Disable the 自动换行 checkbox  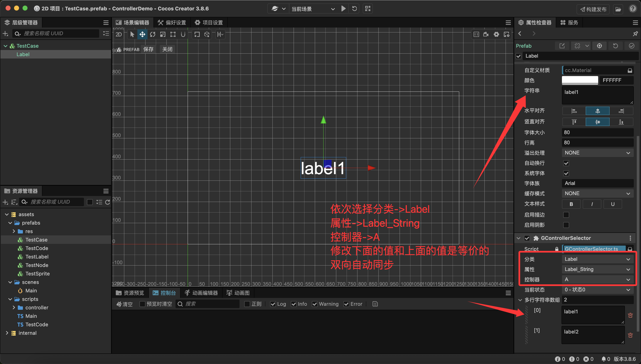tap(566, 163)
